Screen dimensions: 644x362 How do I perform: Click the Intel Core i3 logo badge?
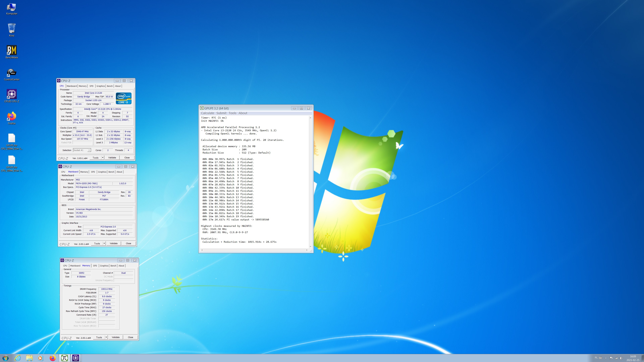[123, 98]
